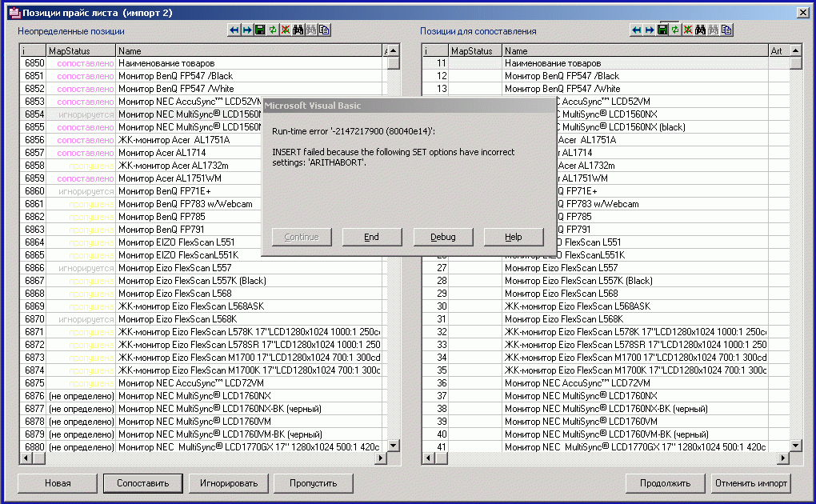Click the Новая button
Image resolution: width=816 pixels, height=504 pixels.
[58, 483]
